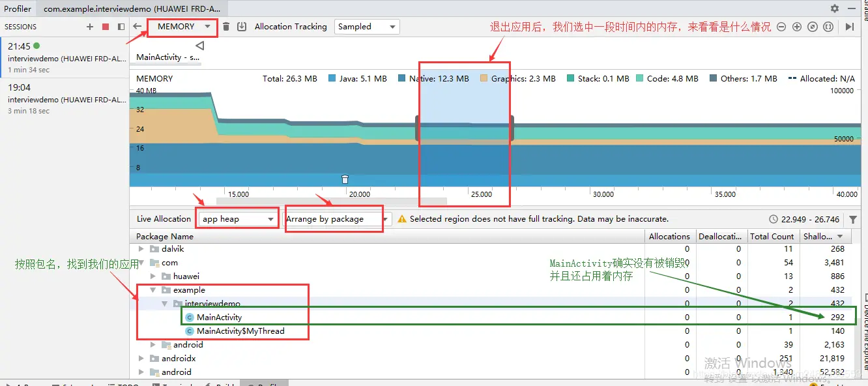
Task: Select the 21:45 session
Action: [x=64, y=58]
